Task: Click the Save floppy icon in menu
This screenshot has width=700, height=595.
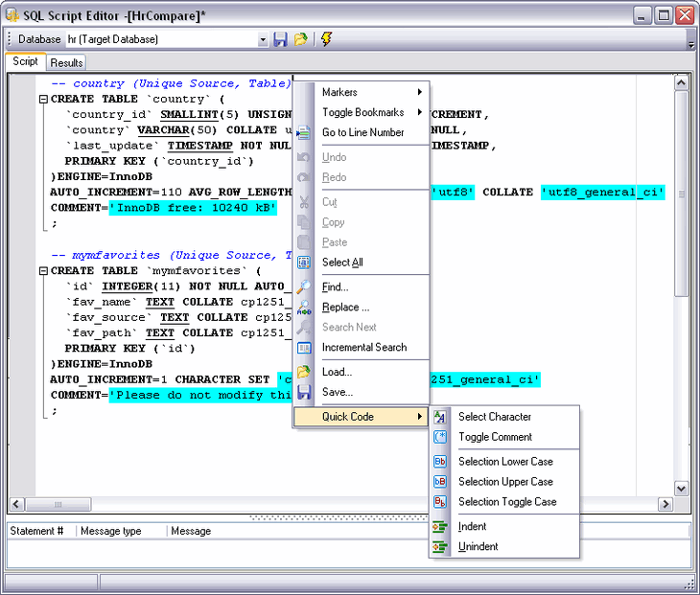Action: pos(304,393)
